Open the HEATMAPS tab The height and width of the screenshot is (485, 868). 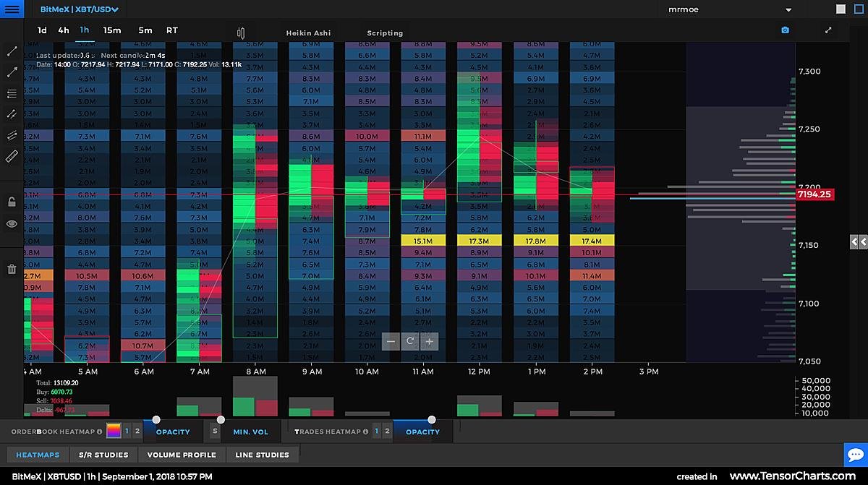click(x=38, y=455)
